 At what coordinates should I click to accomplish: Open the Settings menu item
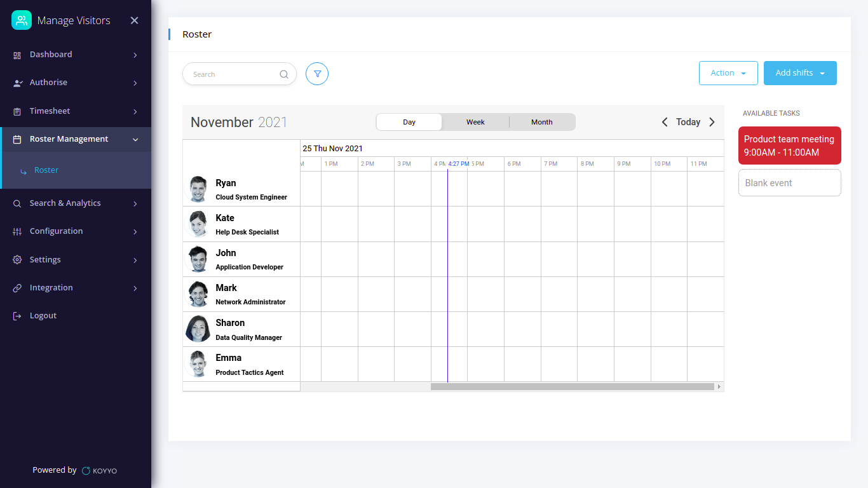76,260
